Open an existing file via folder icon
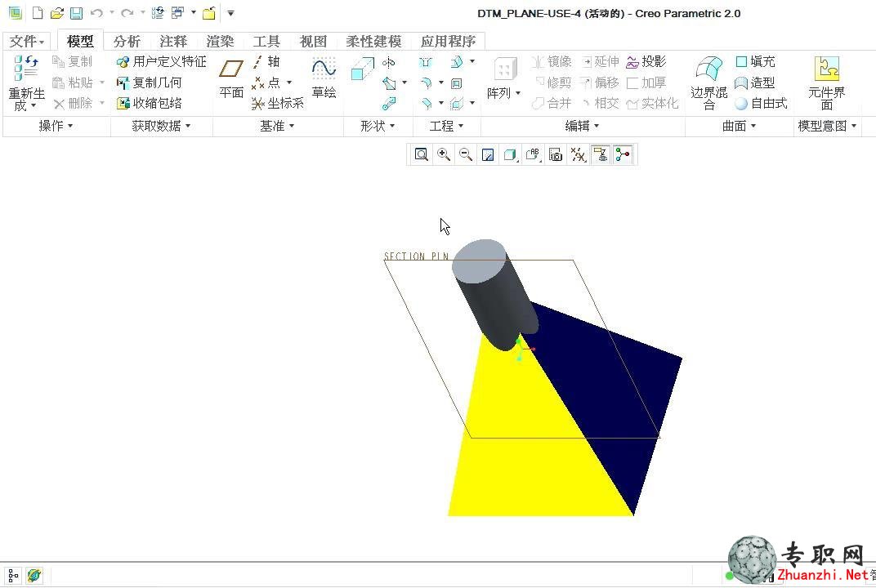This screenshot has width=876, height=588. coord(56,13)
